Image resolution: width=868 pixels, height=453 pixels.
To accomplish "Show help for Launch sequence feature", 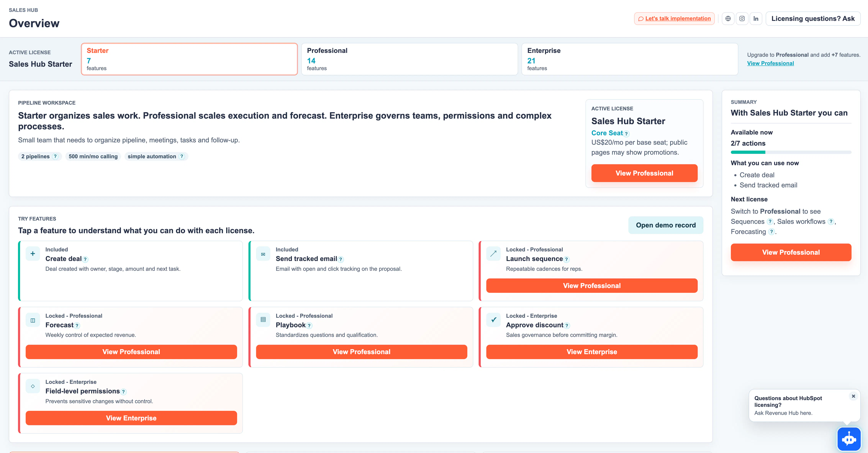I will coord(566,259).
